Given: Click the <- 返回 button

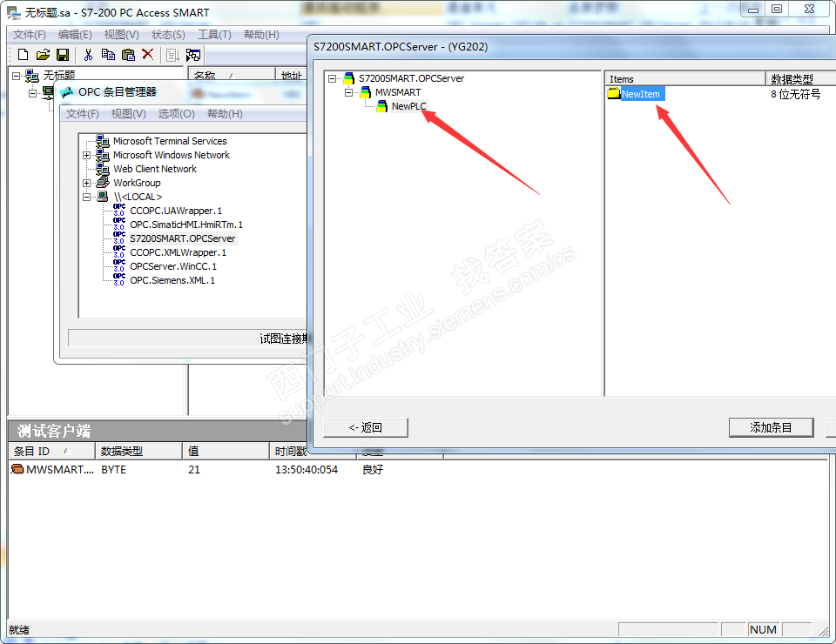Looking at the screenshot, I should 366,427.
